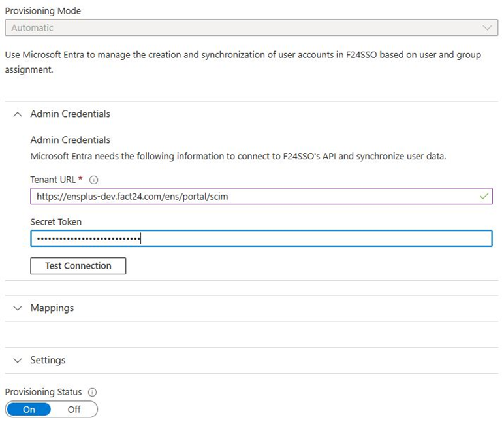Click the Settings section title
504x424 pixels.
coord(48,360)
